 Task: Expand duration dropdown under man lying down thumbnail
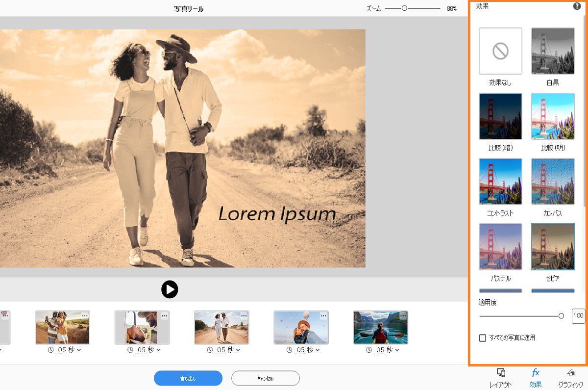coord(159,350)
